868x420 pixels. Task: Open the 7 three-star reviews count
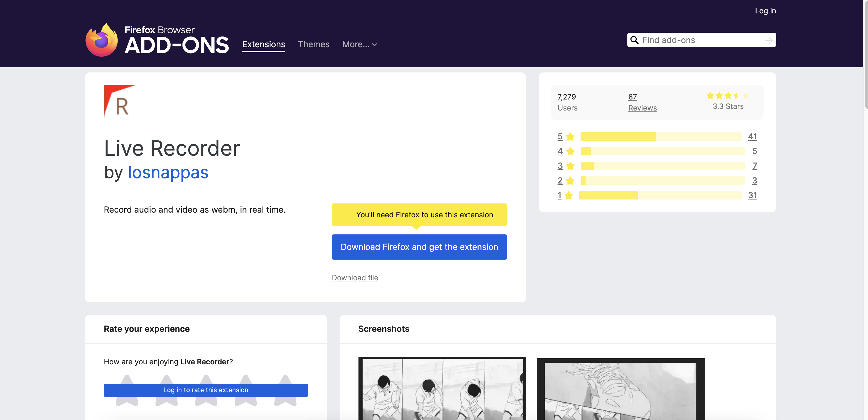pyautogui.click(x=755, y=166)
